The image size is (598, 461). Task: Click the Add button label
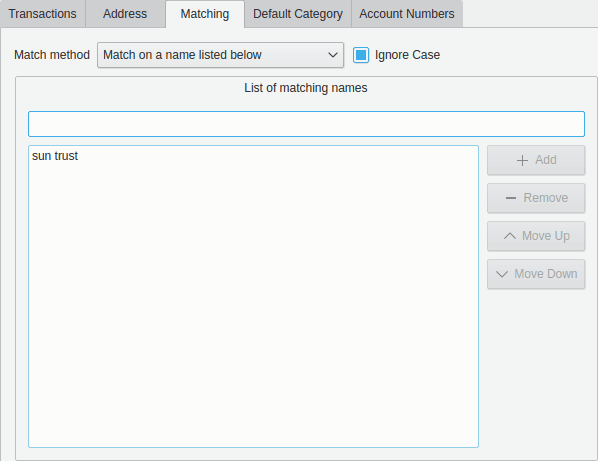pyautogui.click(x=546, y=160)
